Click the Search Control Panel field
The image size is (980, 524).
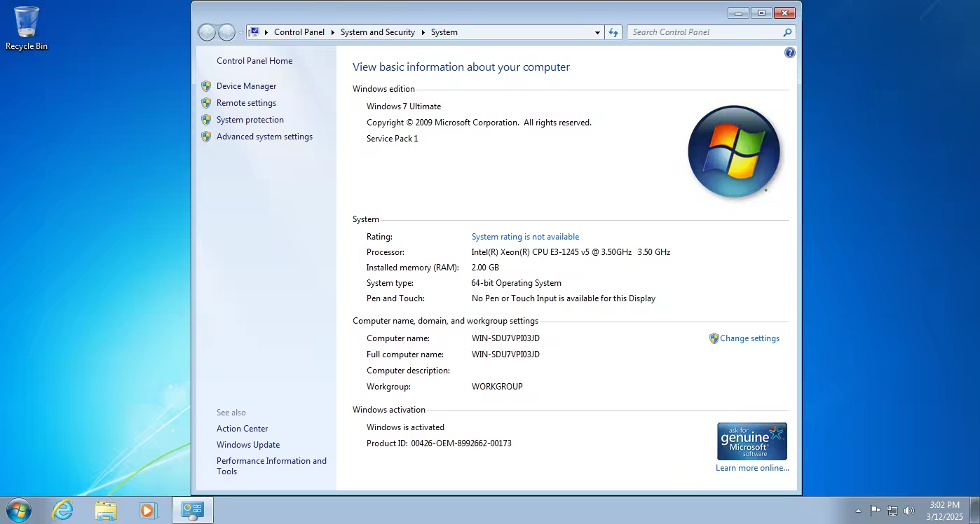click(x=704, y=32)
